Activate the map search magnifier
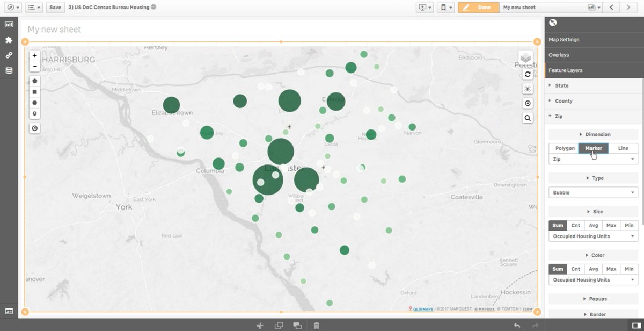Viewport: 644px width, 331px height. (x=527, y=117)
